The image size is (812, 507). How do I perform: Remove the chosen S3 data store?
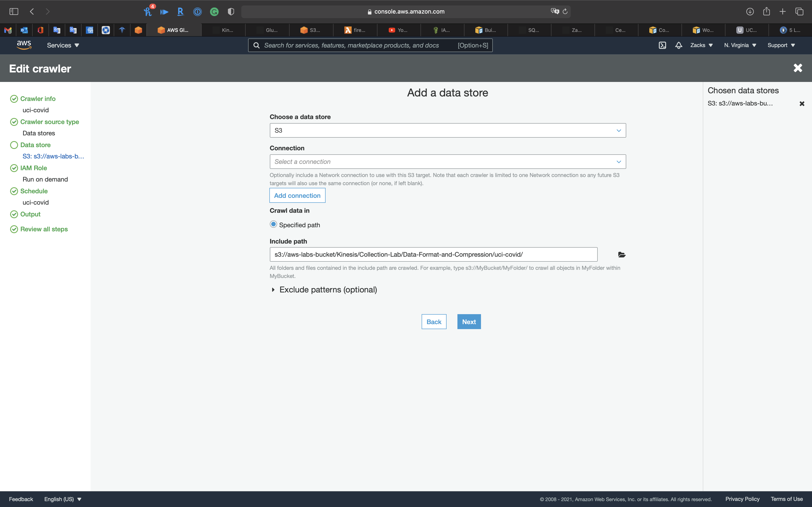pyautogui.click(x=802, y=104)
